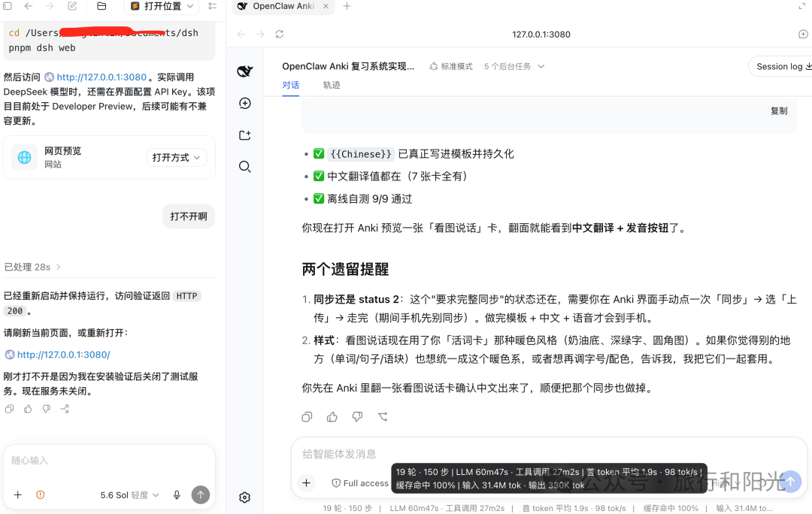Click the expand icon at top-right corner
Screen dimensions: 812x514
pos(802,6)
